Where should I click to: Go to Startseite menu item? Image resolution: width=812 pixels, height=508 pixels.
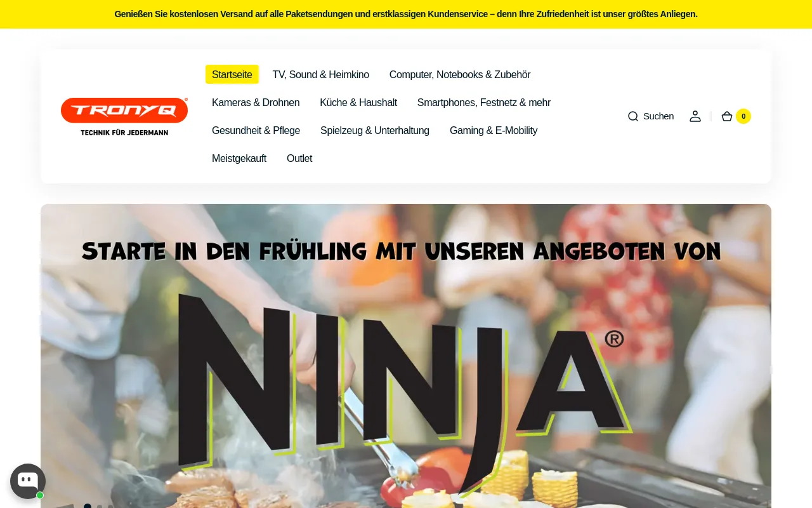[232, 74]
